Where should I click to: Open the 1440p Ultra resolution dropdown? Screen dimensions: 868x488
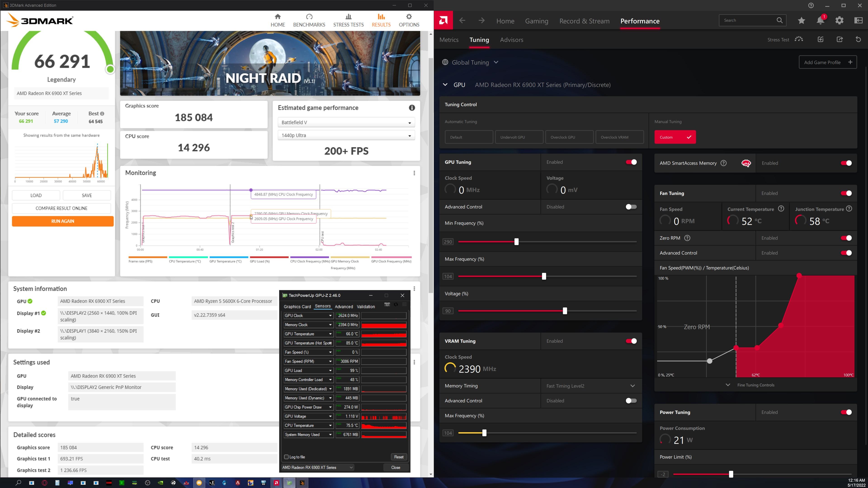click(x=346, y=135)
